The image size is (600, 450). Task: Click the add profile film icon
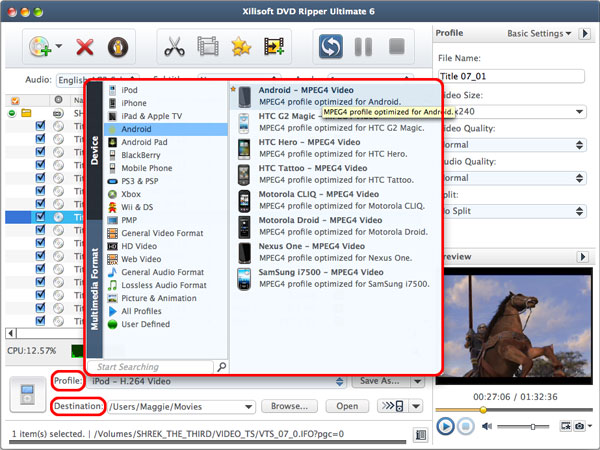pos(274,47)
